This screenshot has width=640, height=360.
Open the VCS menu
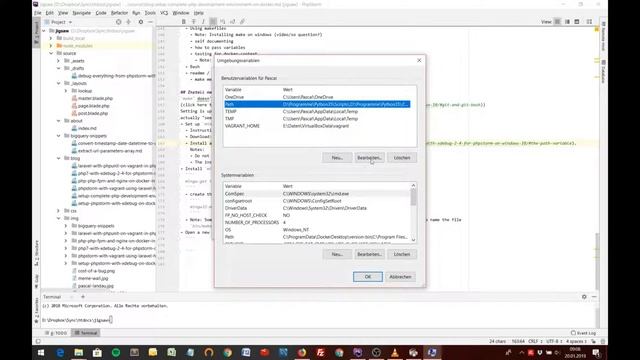164,13
